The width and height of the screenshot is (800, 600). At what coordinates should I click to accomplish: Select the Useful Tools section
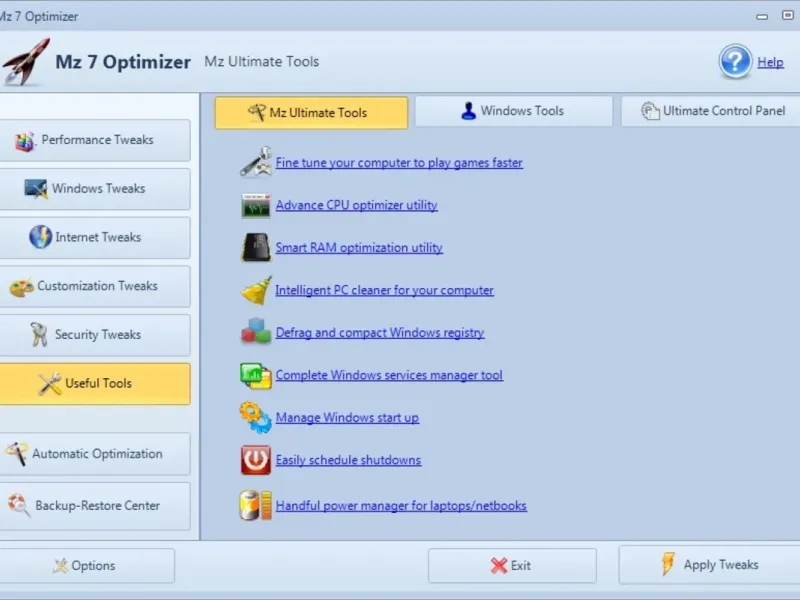pos(95,384)
